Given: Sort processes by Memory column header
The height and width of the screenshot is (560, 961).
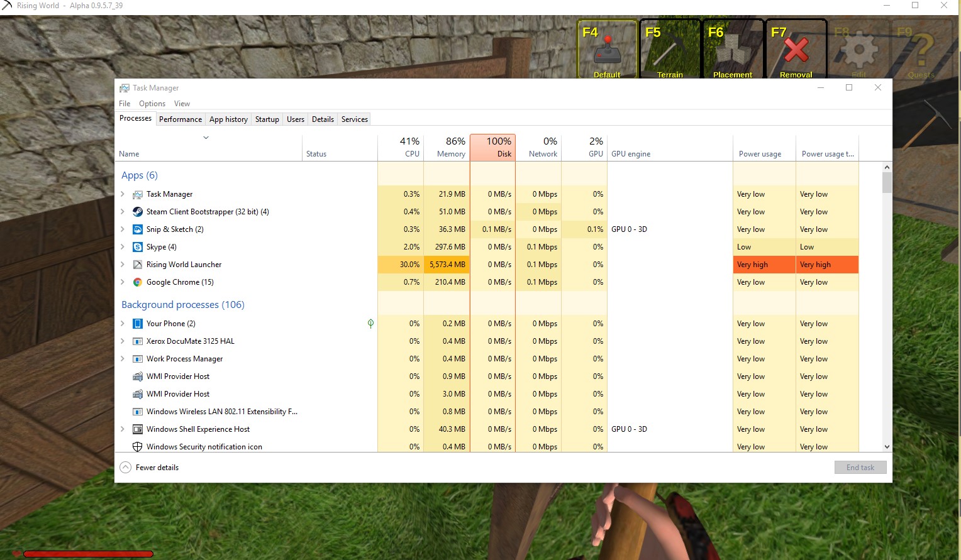Looking at the screenshot, I should [x=447, y=148].
